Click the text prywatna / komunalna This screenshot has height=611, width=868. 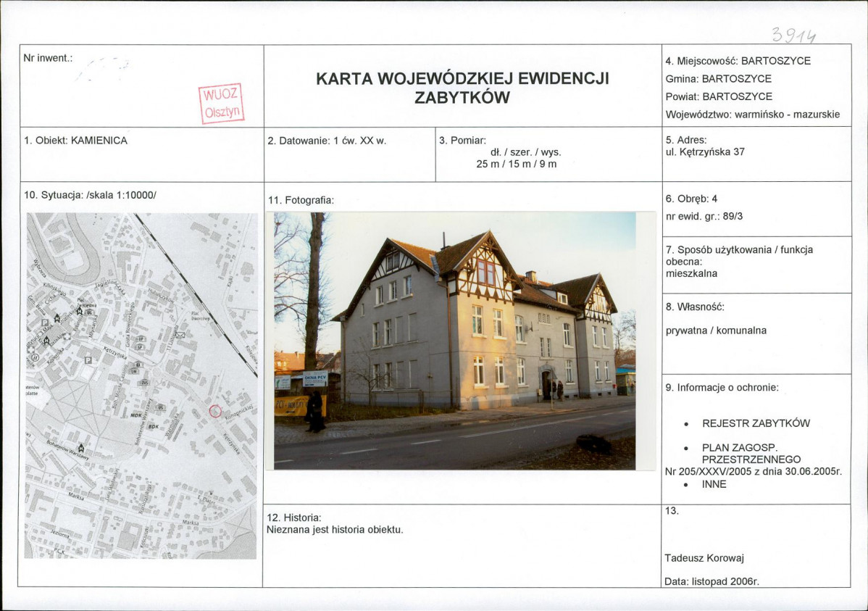716,331
